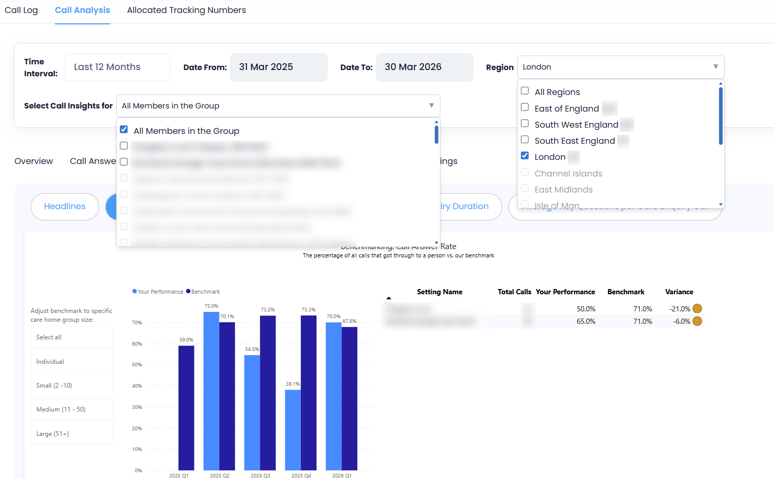Switch to the Overview sub-tab
Image resolution: width=774 pixels, height=479 pixels.
coord(34,161)
